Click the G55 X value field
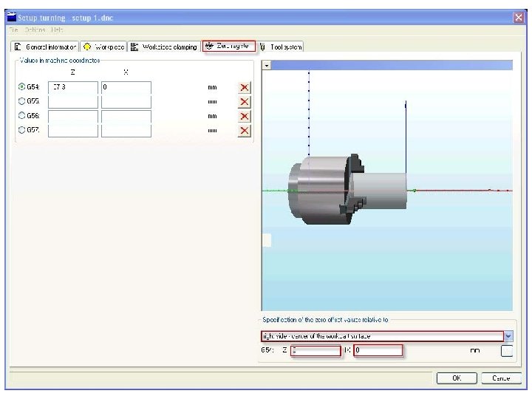 [x=126, y=102]
